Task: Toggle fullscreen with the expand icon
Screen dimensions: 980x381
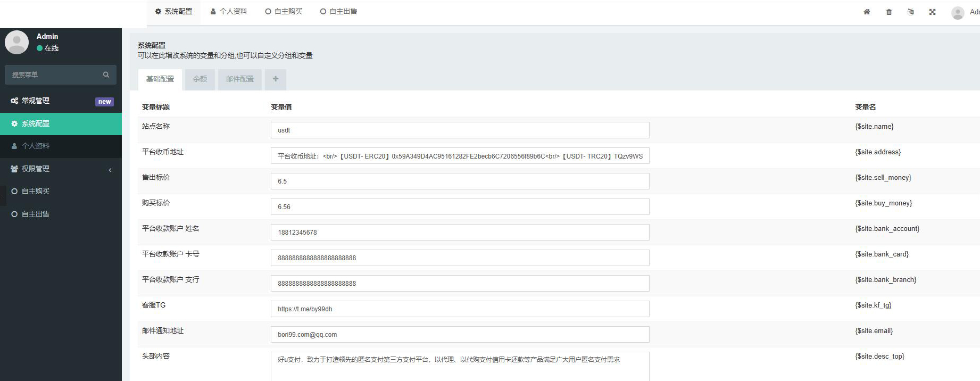Action: click(x=933, y=12)
